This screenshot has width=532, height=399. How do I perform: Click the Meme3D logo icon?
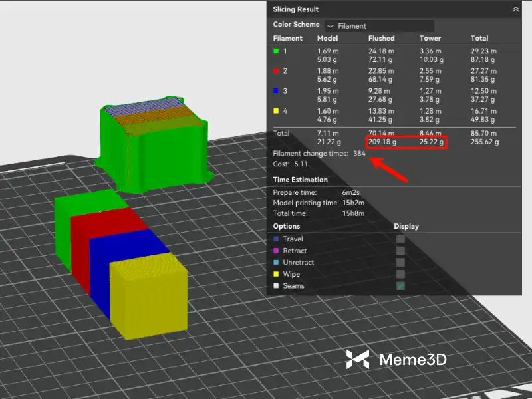point(358,360)
